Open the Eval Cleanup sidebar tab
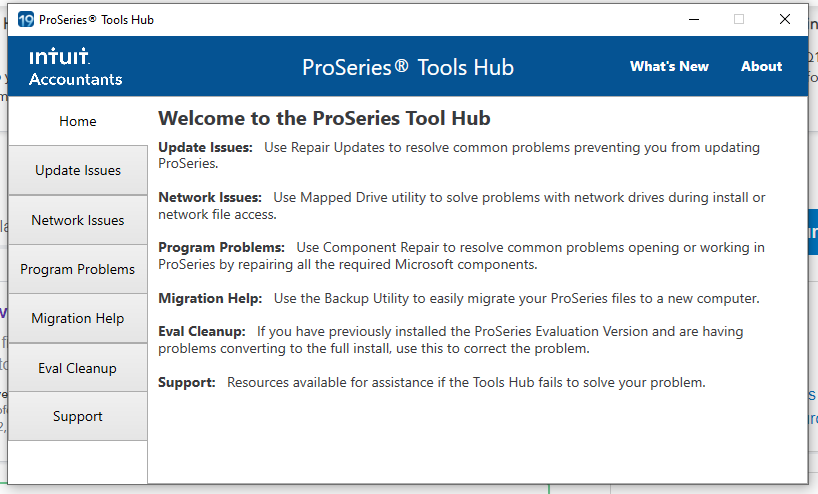Image resolution: width=818 pixels, height=494 pixels. [x=78, y=369]
